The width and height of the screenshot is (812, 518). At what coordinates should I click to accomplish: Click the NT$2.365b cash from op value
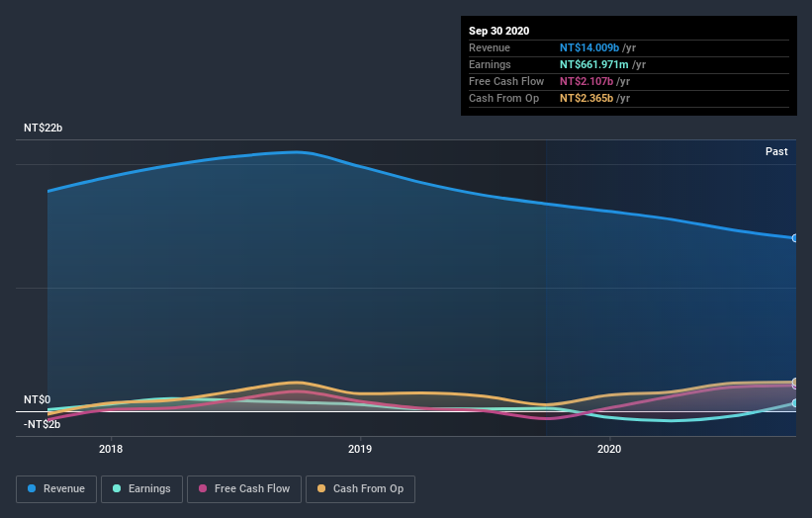[x=586, y=98]
